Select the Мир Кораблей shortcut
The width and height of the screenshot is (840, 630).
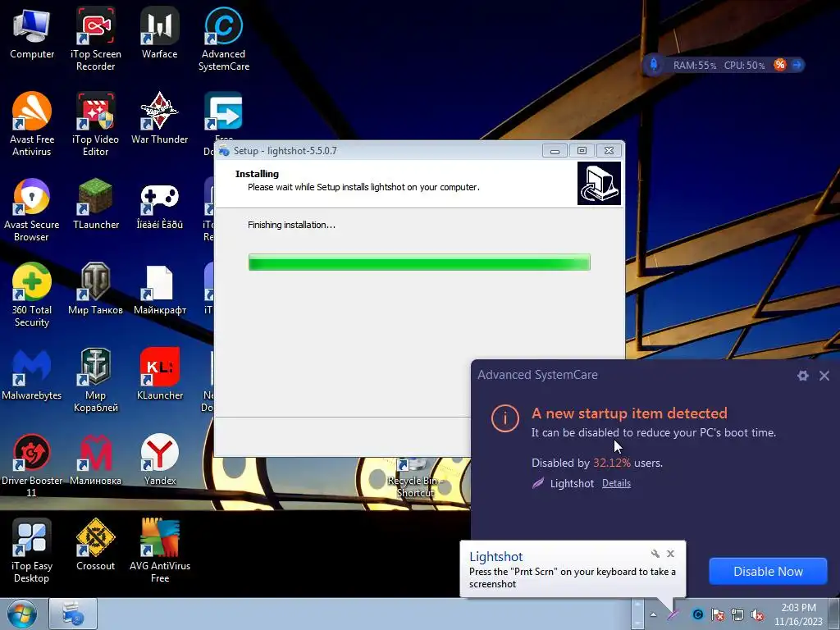[x=95, y=381]
